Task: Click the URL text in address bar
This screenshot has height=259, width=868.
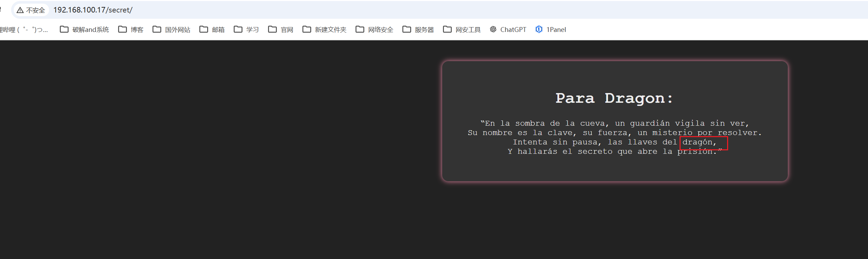Action: pos(93,10)
